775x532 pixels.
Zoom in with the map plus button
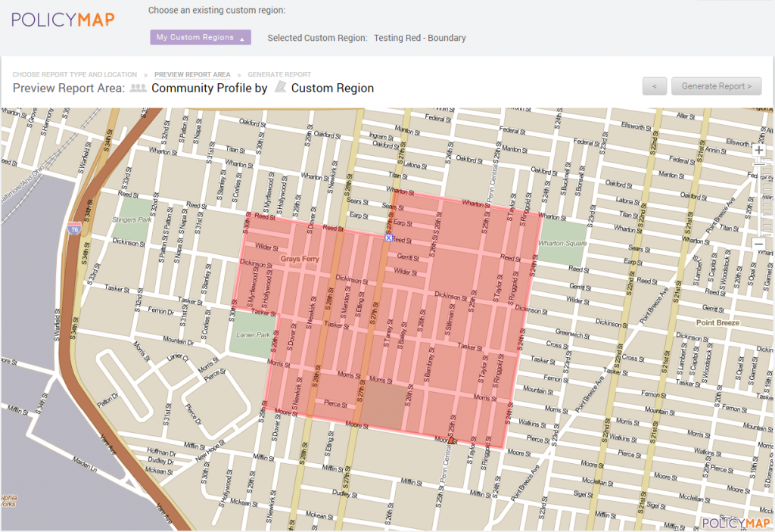tap(758, 151)
